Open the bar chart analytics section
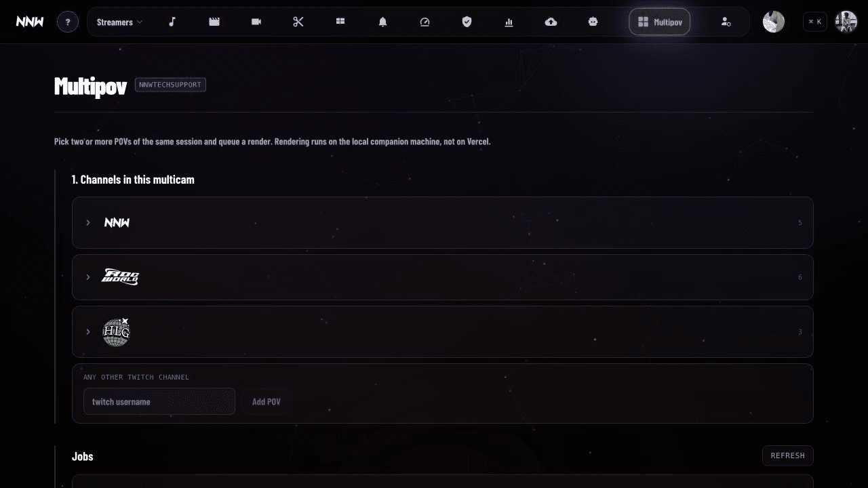868x488 pixels. (509, 22)
